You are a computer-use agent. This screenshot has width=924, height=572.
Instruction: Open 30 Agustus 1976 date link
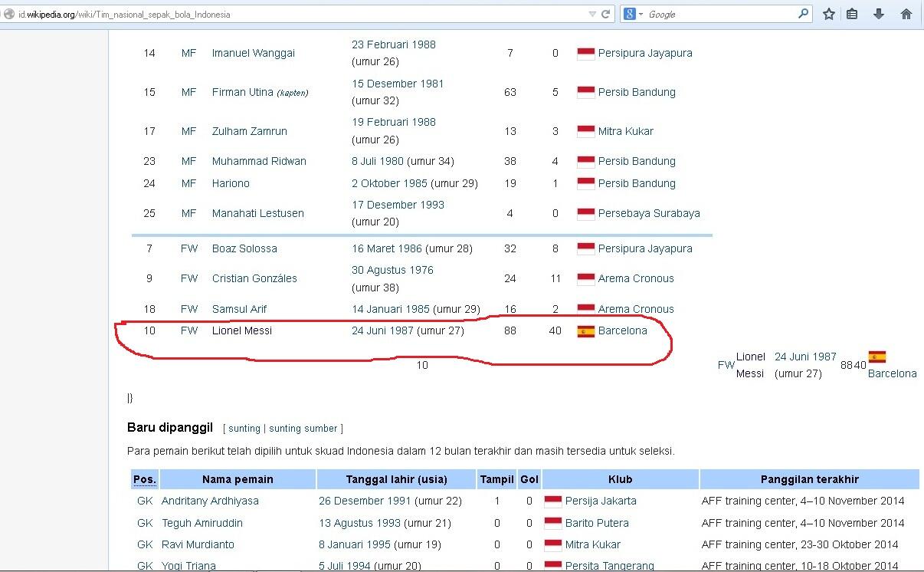[x=392, y=270]
